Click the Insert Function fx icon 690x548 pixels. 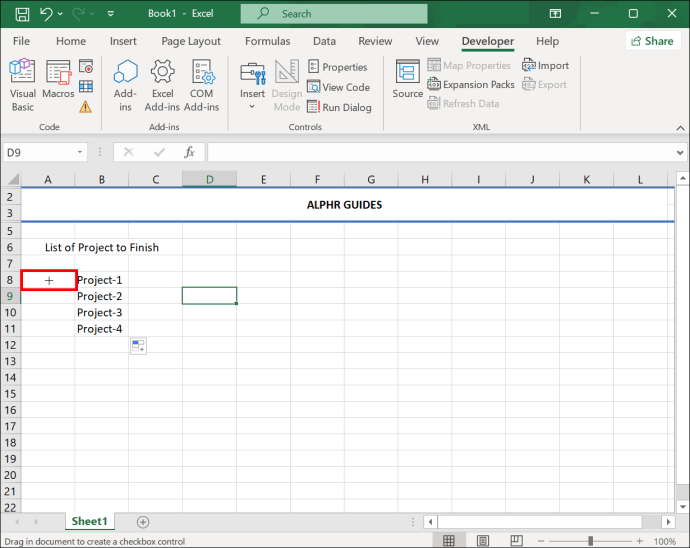(189, 152)
